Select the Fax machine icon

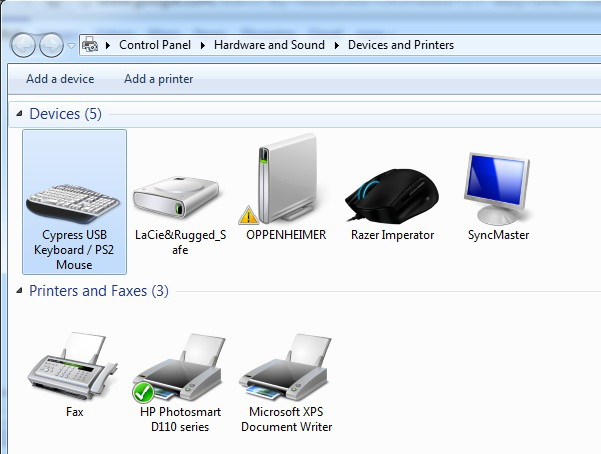click(72, 366)
